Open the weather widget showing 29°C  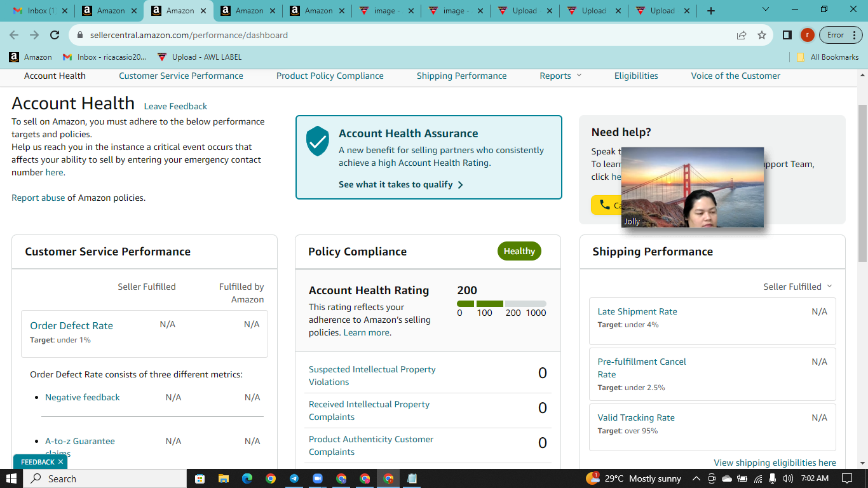[634, 478]
